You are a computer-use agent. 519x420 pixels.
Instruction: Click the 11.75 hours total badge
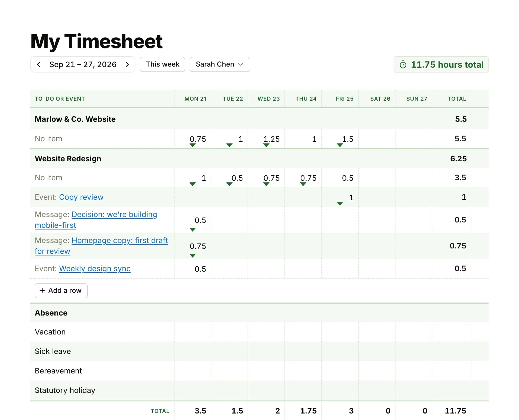[441, 65]
